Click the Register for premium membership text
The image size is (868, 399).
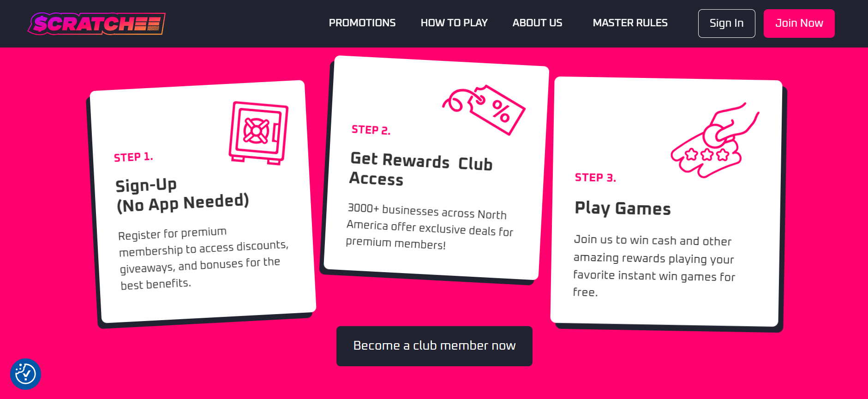(x=203, y=258)
